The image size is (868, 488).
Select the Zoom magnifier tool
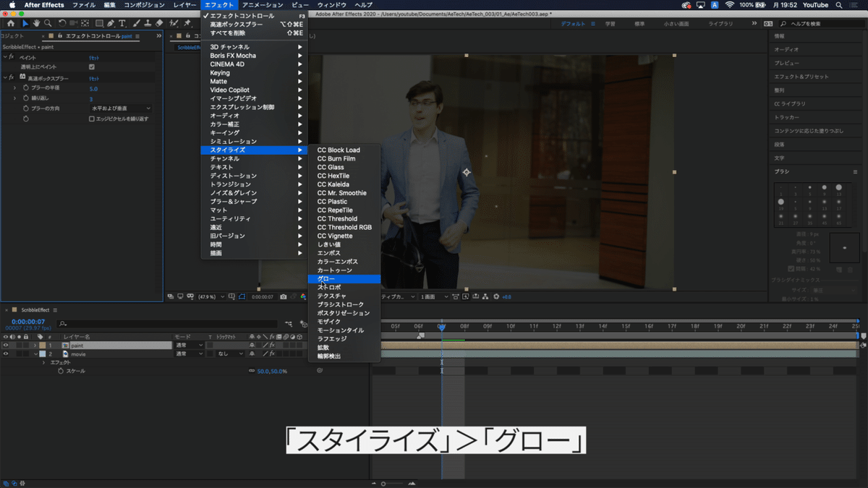pyautogui.click(x=47, y=23)
